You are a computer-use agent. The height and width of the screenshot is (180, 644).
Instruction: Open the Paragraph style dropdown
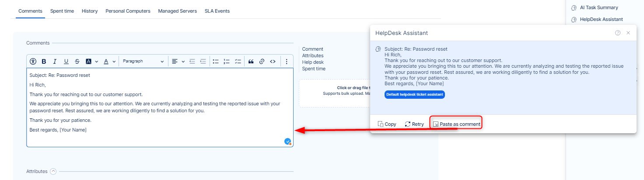[x=143, y=62]
